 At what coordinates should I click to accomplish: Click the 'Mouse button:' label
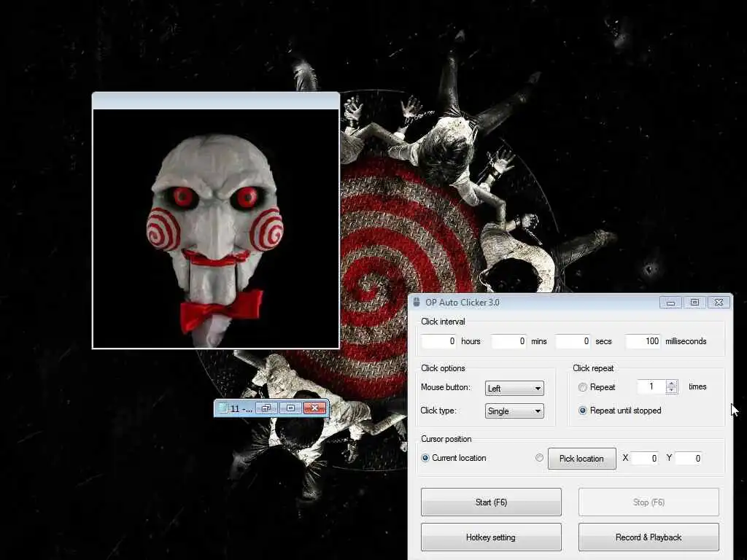(446, 387)
